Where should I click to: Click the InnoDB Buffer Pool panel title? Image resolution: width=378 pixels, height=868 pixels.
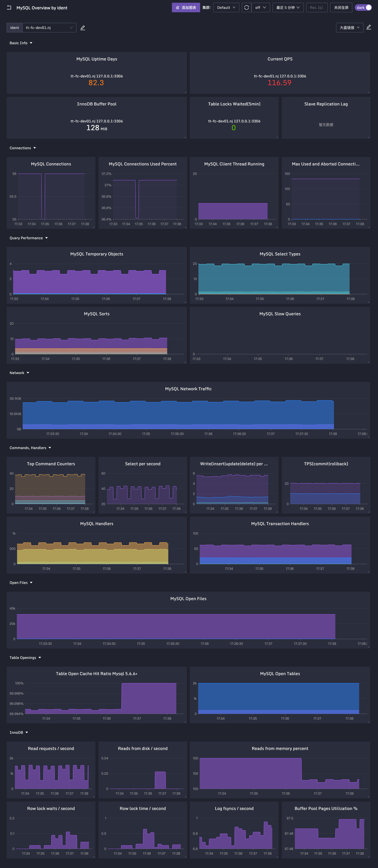click(x=97, y=104)
